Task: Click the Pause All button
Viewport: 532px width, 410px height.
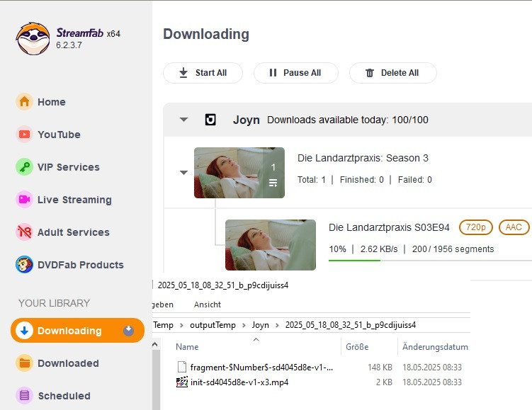Action: tap(294, 73)
